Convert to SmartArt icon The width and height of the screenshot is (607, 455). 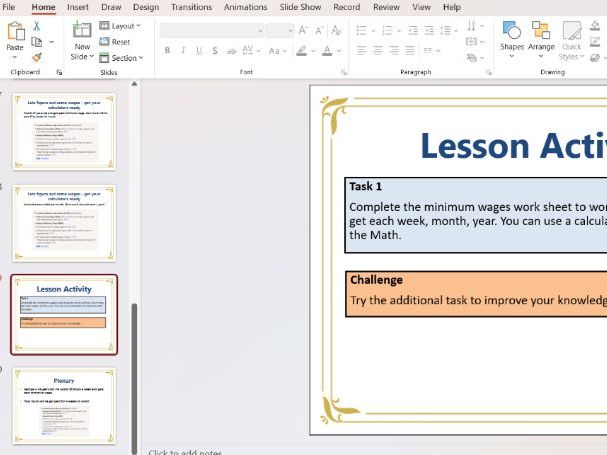[472, 58]
